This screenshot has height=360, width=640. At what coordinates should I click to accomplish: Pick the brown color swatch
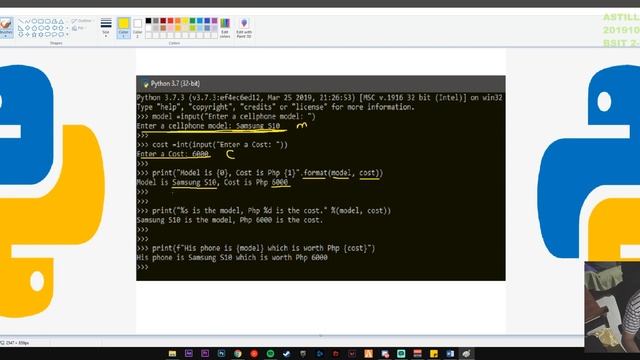click(163, 28)
